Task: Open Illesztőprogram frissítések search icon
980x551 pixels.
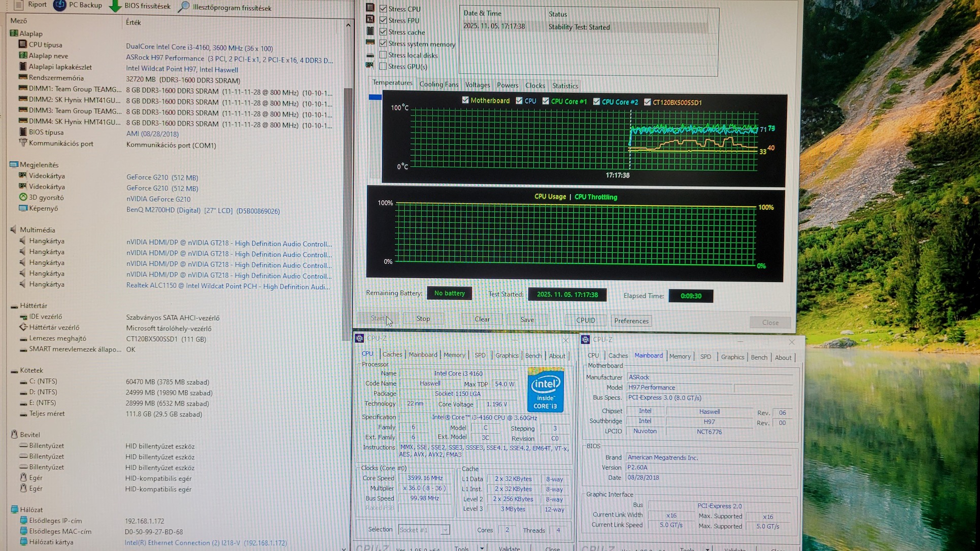Action: pyautogui.click(x=184, y=7)
